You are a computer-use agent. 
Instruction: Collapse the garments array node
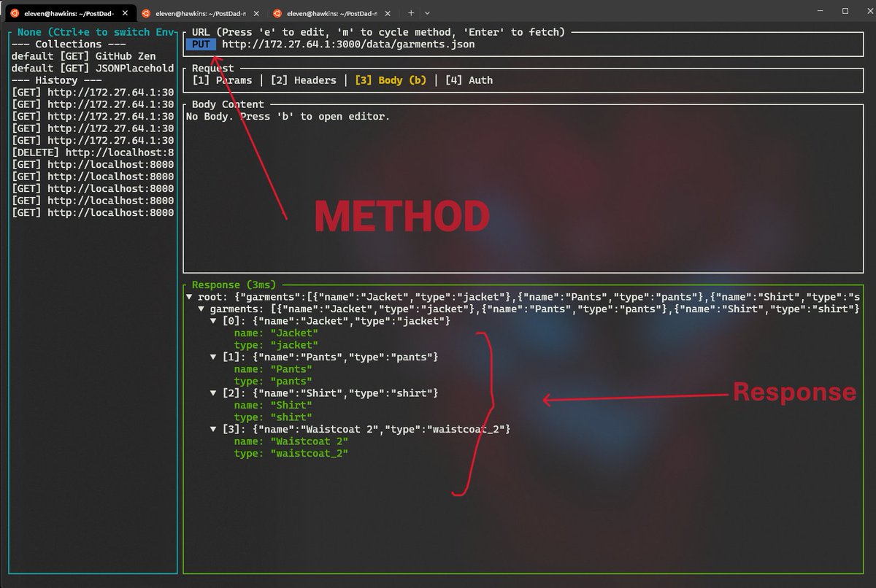pyautogui.click(x=202, y=309)
